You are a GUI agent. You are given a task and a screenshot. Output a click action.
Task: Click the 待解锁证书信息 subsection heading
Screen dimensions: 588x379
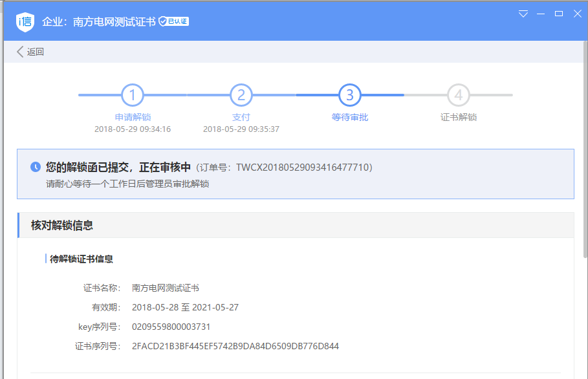pyautogui.click(x=82, y=259)
